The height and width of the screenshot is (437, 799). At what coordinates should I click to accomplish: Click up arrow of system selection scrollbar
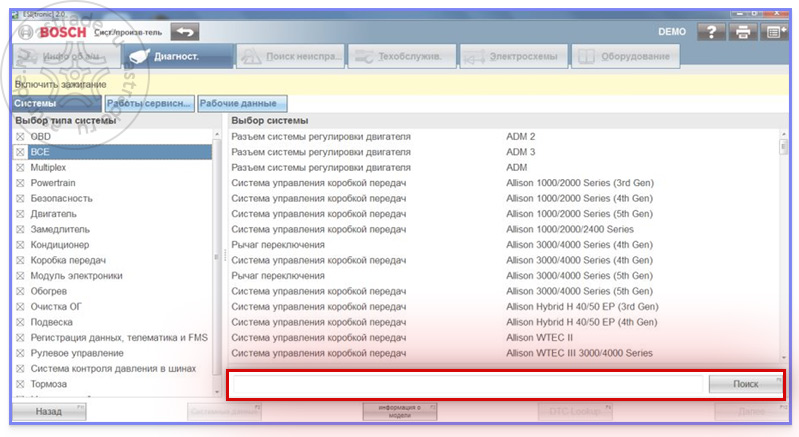784,134
